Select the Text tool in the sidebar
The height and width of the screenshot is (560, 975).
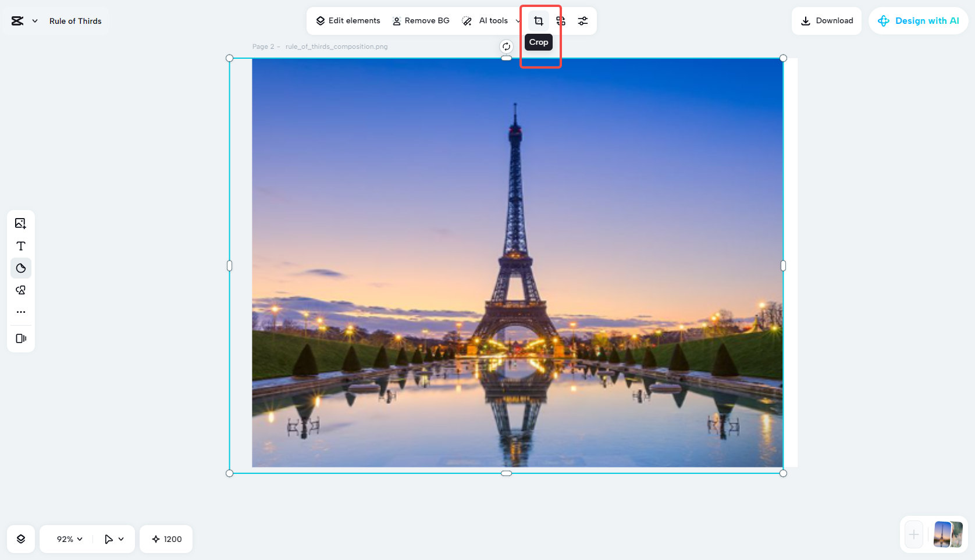20,246
